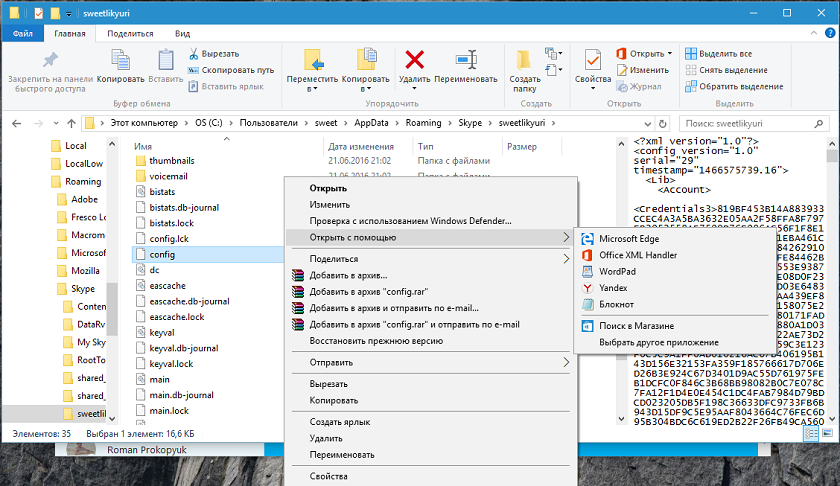
Task: Click the red Delete (Удалить) icon
Action: click(415, 59)
